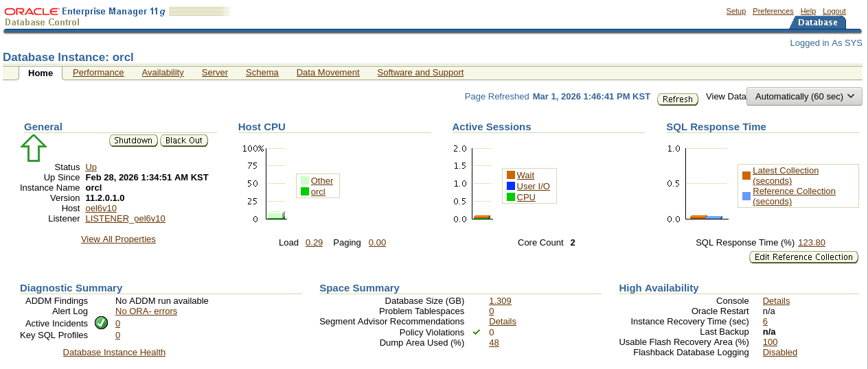Go to the Data Movement tab
Image resolution: width=868 pixels, height=369 pixels.
(328, 73)
